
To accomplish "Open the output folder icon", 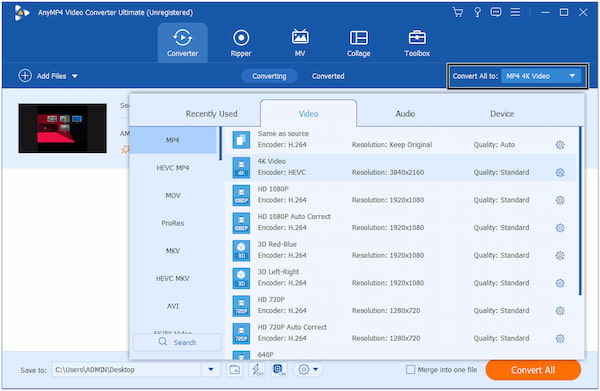I will tap(235, 370).
